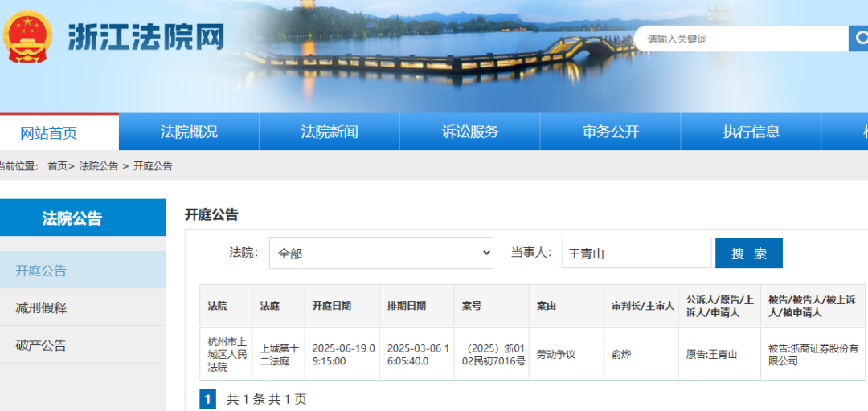Screen dimensions: 868x411
Task: Click page number 1 in pagination
Action: point(207,398)
